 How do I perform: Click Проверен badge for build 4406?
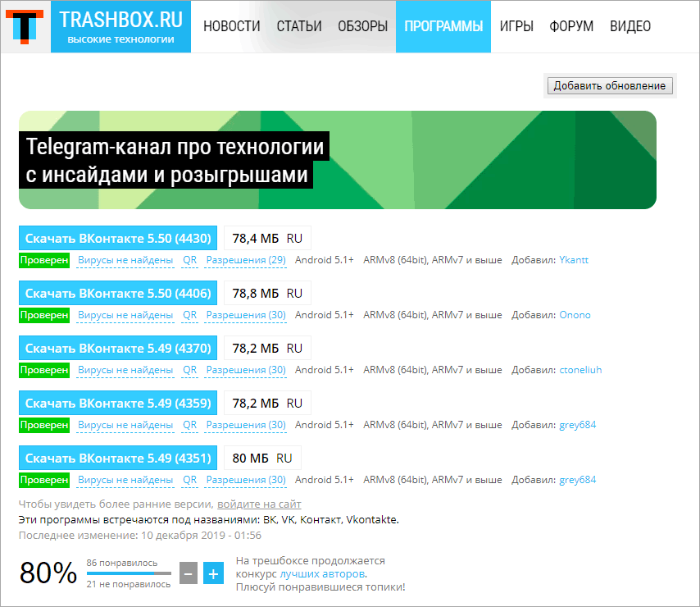click(44, 315)
